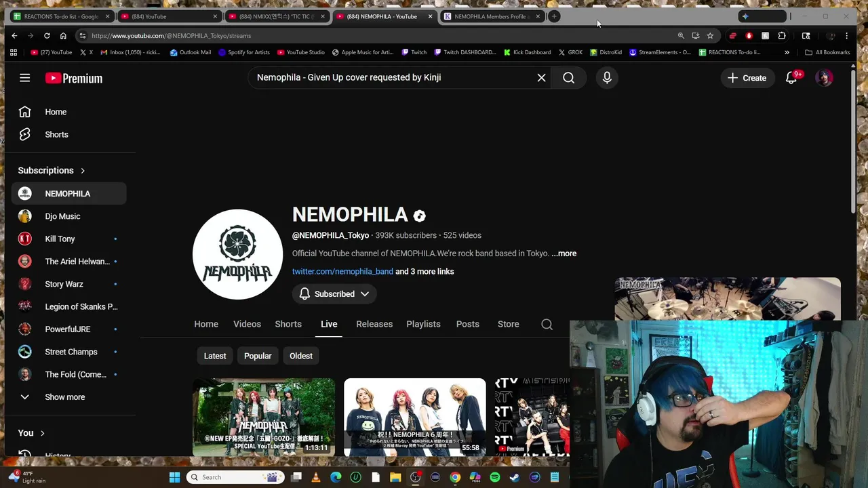Open the Kick Dashboard bookmark

click(x=527, y=52)
